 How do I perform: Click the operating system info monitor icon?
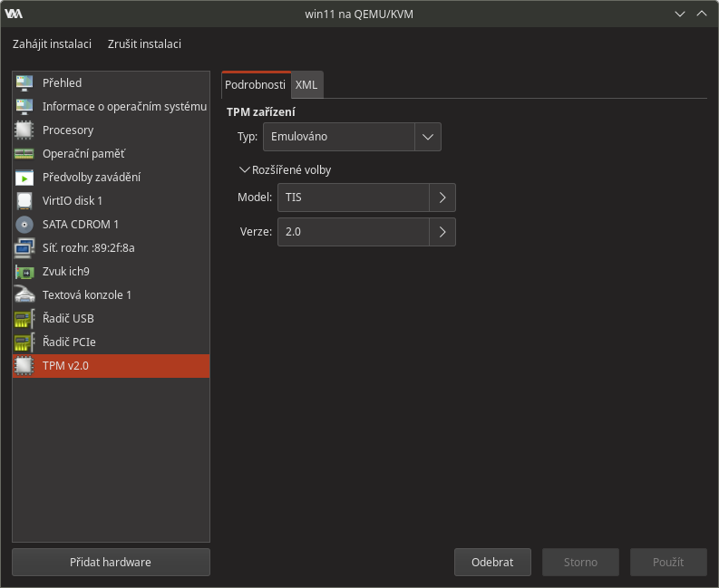click(24, 106)
